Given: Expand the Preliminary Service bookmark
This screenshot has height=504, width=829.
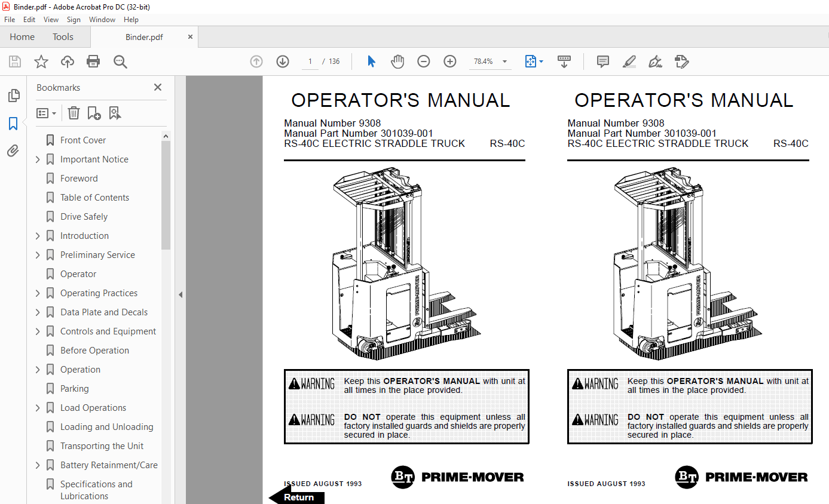Looking at the screenshot, I should tap(38, 255).
